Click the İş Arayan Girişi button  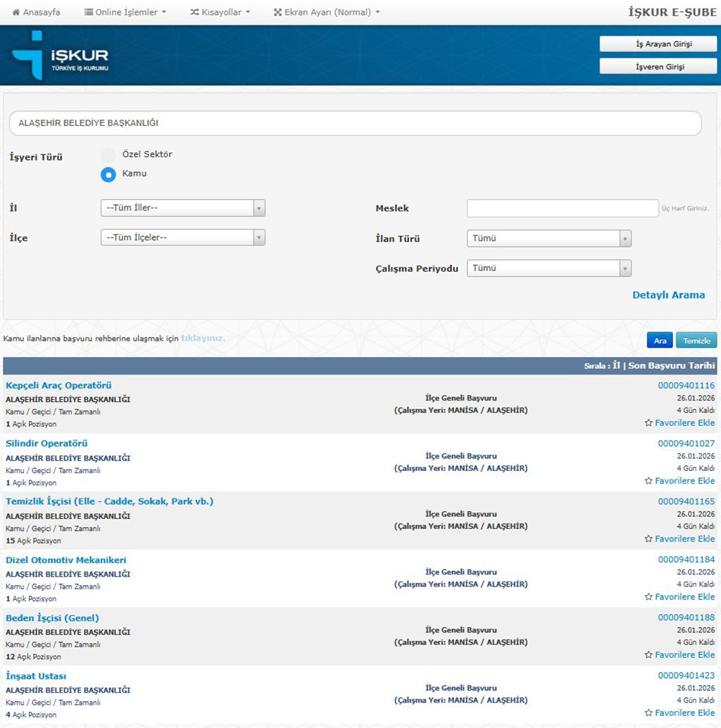click(x=658, y=44)
